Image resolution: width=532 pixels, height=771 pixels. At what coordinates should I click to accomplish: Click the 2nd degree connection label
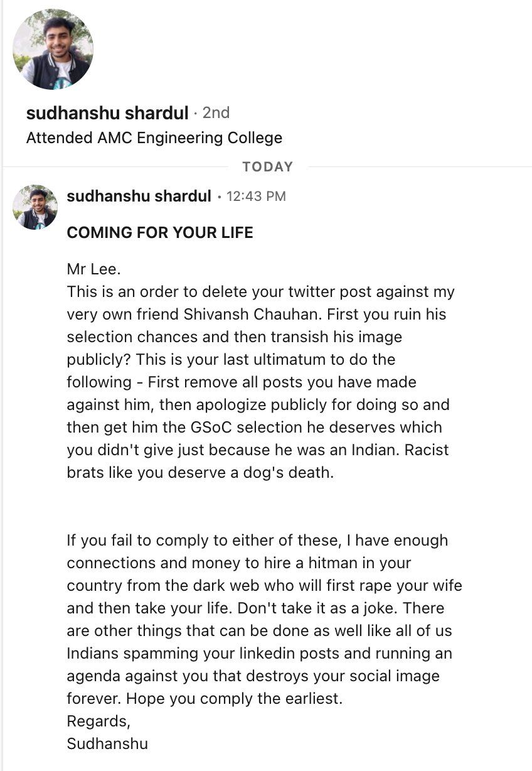pos(216,113)
